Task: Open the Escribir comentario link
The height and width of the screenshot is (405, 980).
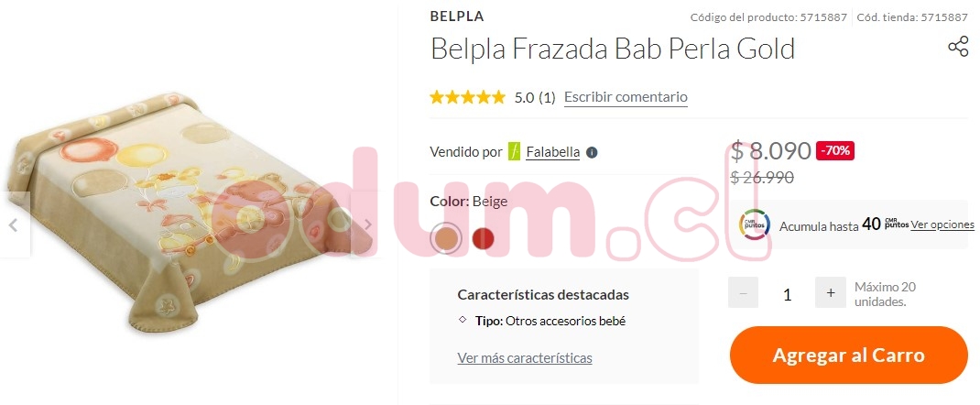Action: 626,97
